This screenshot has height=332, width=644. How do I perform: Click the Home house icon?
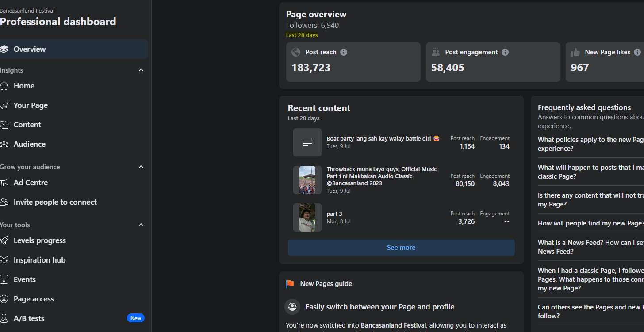pos(4,86)
